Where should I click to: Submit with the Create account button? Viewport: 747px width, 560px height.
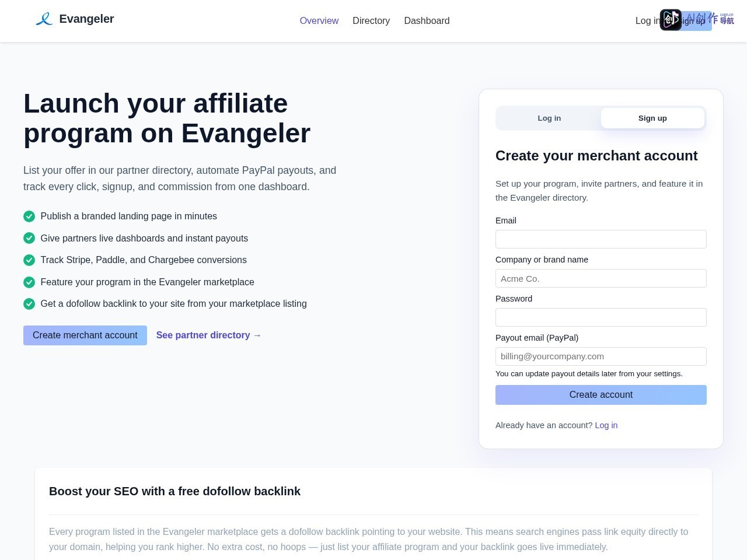pos(601,395)
